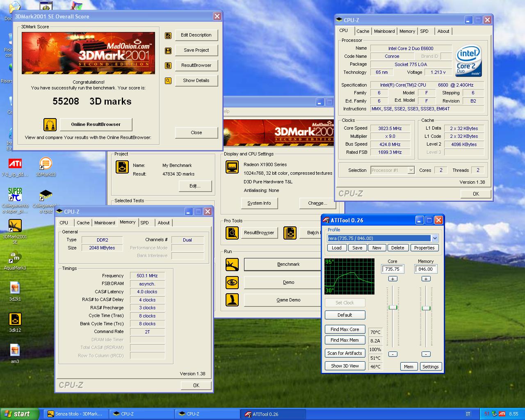Click the Mem button in ATITool
Image resolution: width=525 pixels, height=420 pixels.
click(409, 367)
